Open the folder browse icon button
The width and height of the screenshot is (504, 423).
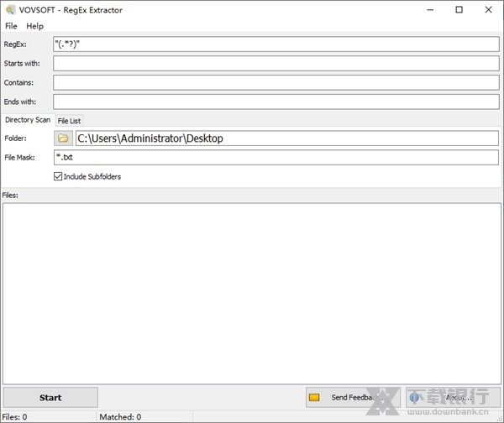pyautogui.click(x=63, y=138)
